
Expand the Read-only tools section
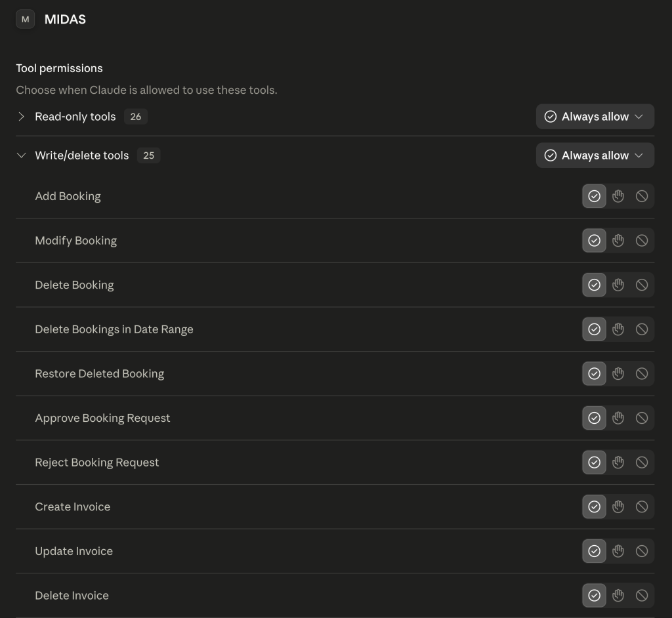pos(21,117)
